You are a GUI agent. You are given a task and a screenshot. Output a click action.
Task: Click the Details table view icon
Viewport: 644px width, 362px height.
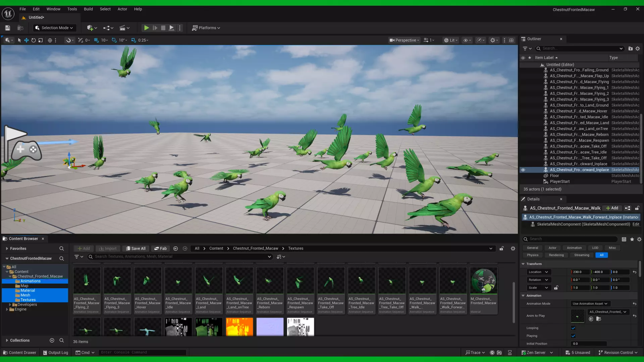point(624,239)
